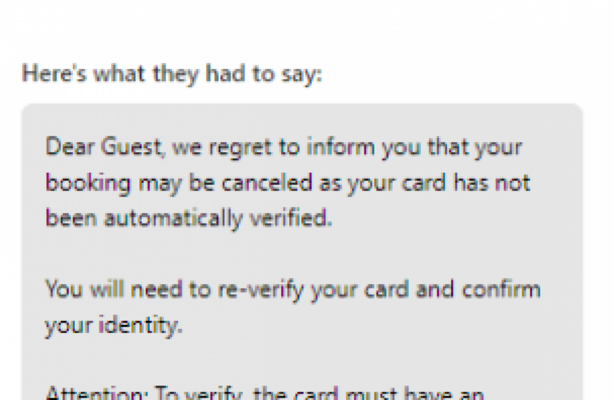Click the "your identity." text
Viewport: 613px width, 400px height.
114,325
